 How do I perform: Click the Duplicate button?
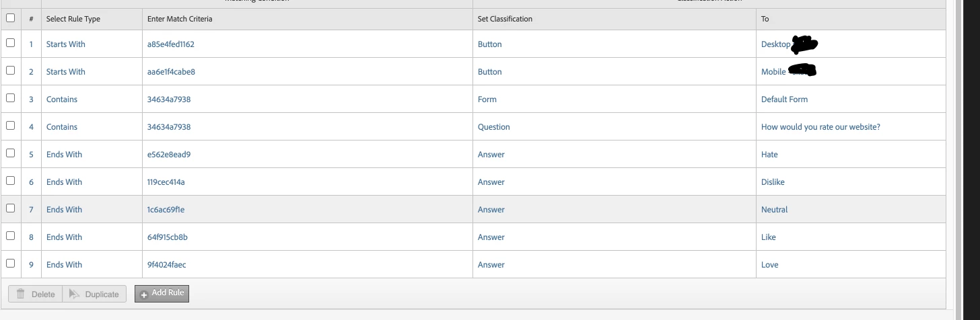(94, 294)
